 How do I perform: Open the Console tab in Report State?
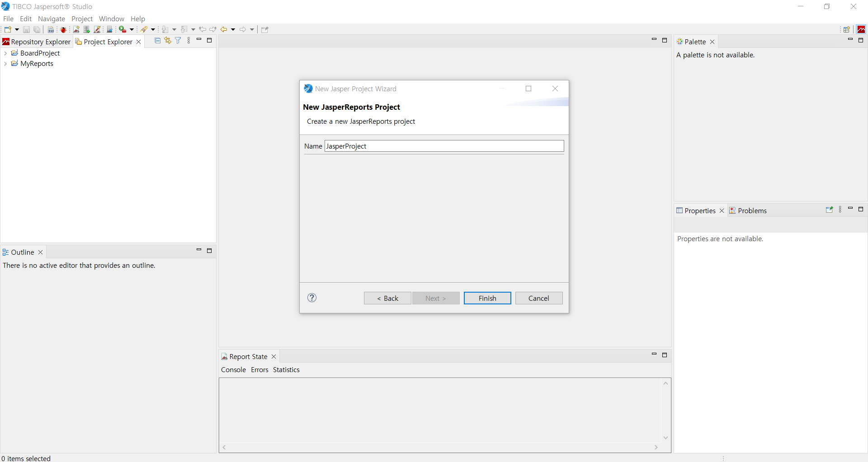click(x=233, y=370)
